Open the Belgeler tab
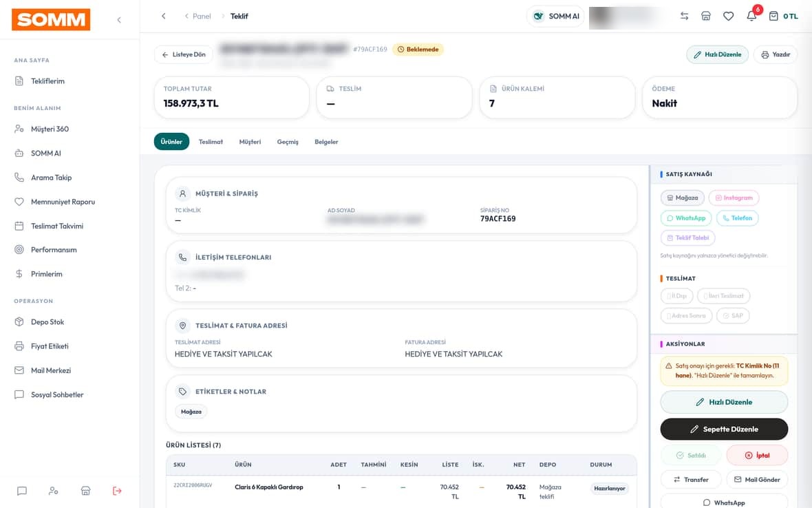Screen dimensions: 812x508 (326, 142)
